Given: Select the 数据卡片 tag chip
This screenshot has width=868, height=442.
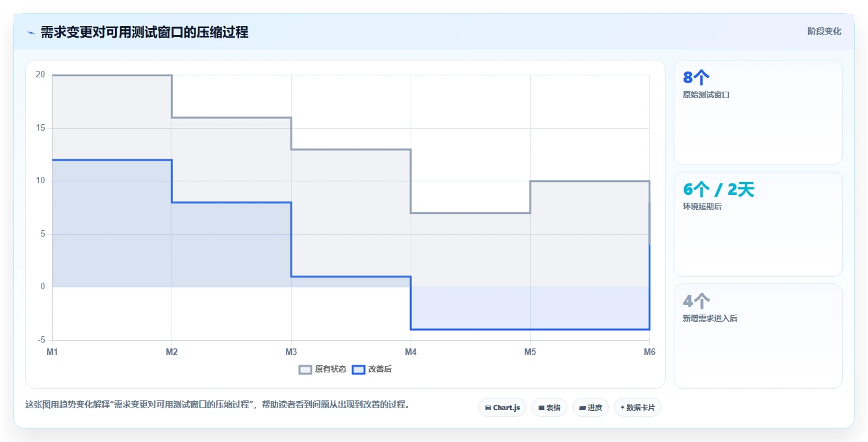Looking at the screenshot, I should pos(637,408).
